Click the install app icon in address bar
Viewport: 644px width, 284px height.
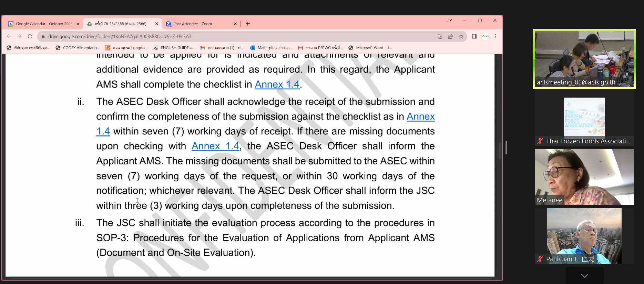pyautogui.click(x=440, y=36)
